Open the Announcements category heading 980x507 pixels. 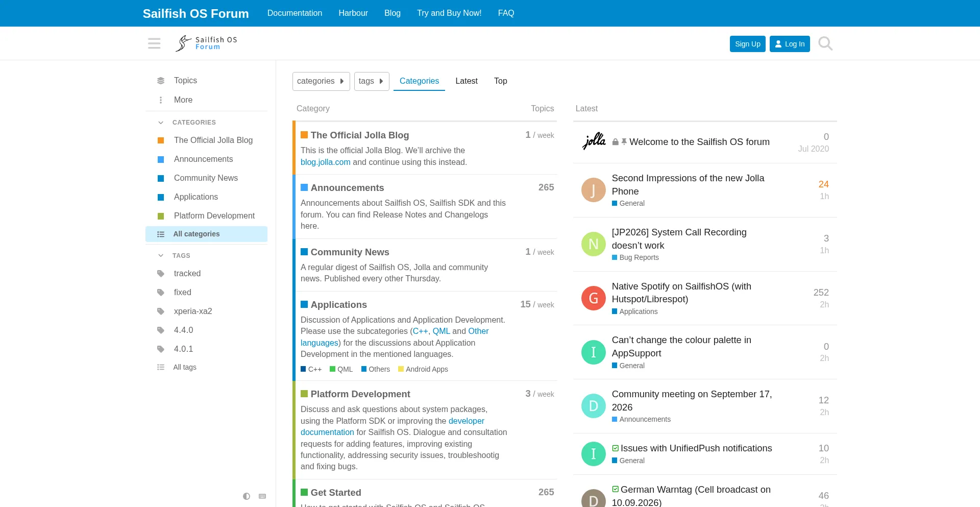(x=347, y=188)
